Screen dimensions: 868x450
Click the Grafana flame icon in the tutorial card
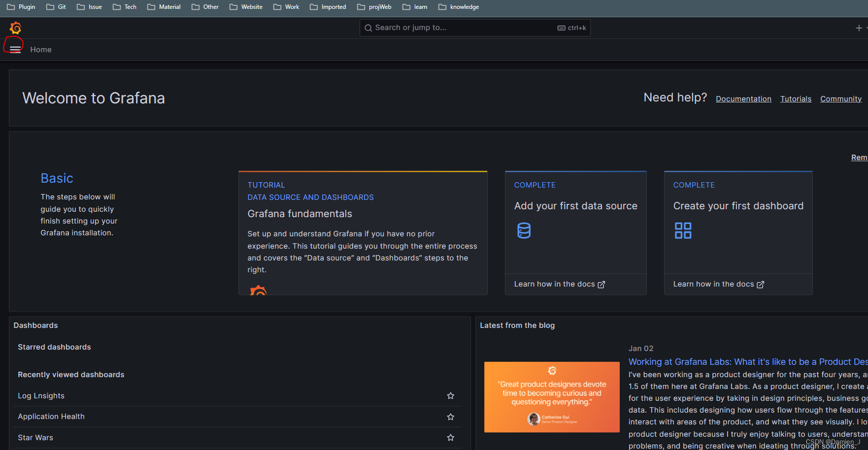coord(258,291)
